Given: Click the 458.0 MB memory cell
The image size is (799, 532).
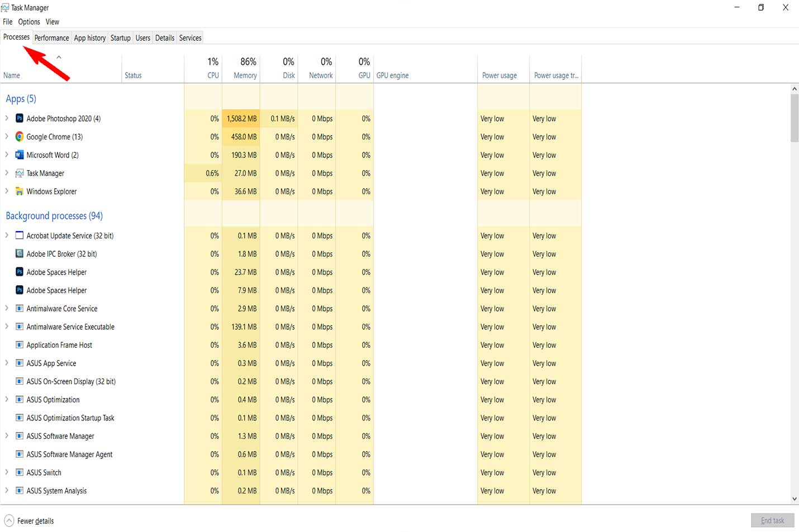Looking at the screenshot, I should (241, 137).
